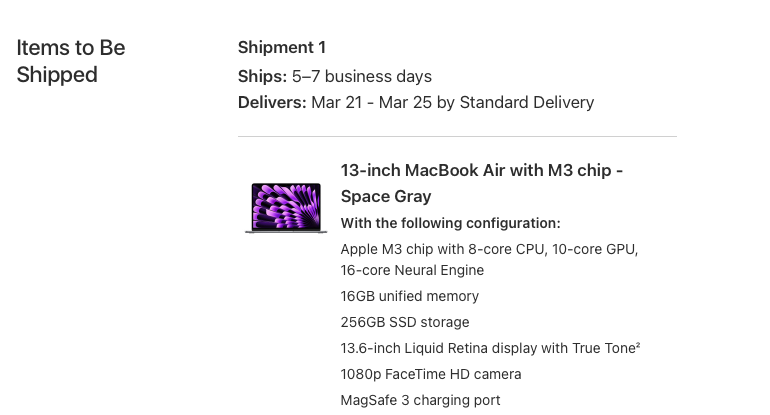Viewport: 770px width, 415px height.
Task: Click the 256GB SSD storage line
Action: [x=404, y=322]
